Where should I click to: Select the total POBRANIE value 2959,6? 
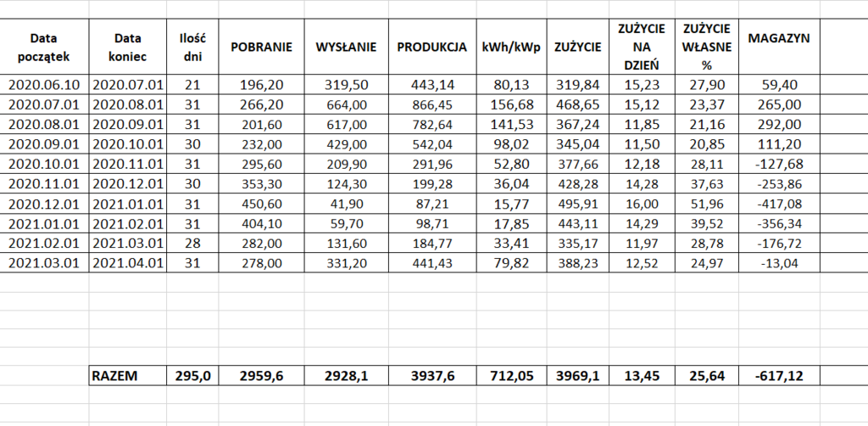pyautogui.click(x=261, y=376)
